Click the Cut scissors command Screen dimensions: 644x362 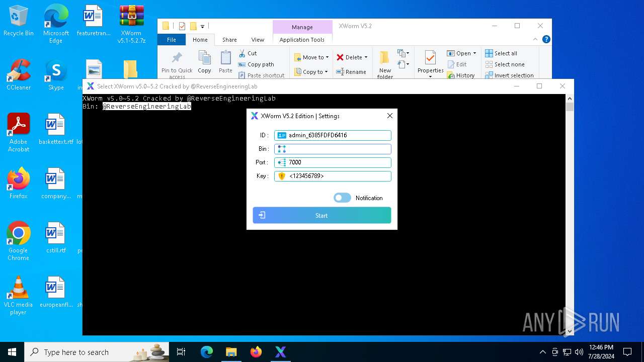pos(248,53)
